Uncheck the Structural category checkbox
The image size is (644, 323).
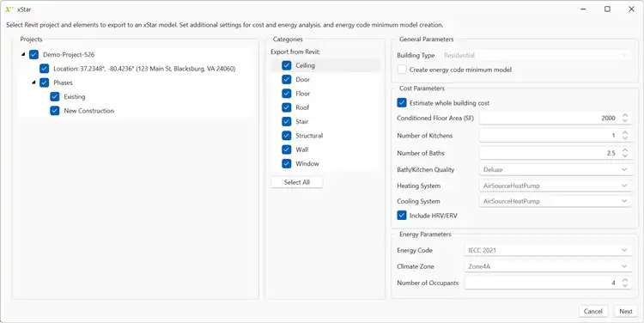pos(287,135)
